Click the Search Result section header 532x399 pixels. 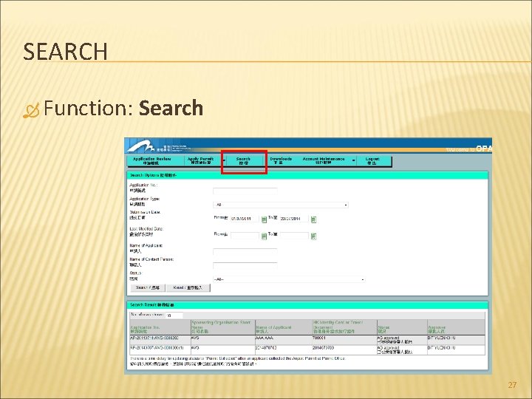[307, 305]
